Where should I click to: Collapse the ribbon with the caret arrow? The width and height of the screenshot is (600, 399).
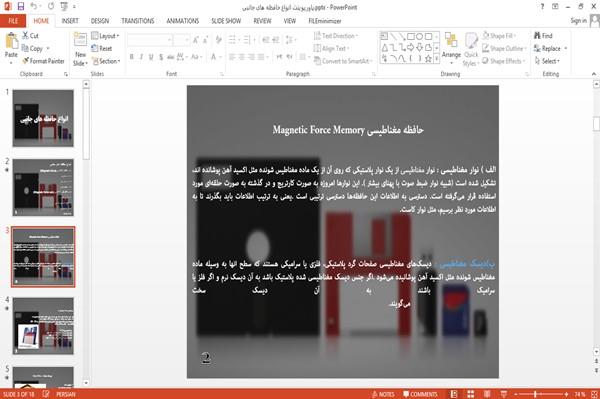(x=593, y=74)
